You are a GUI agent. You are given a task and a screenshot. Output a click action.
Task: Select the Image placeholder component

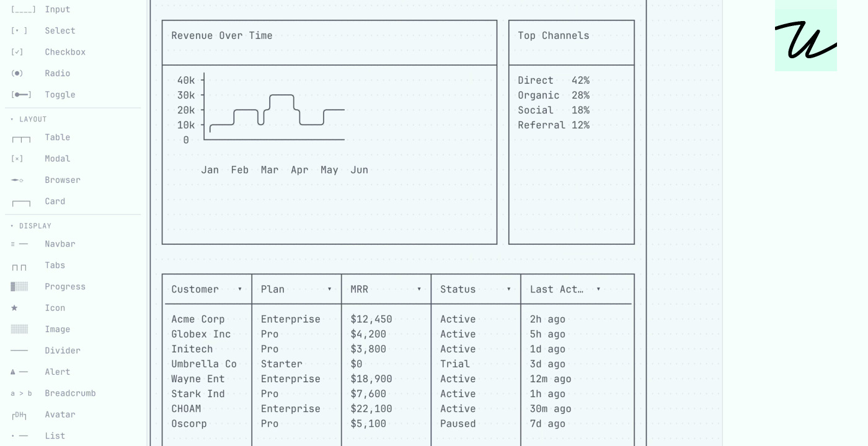tap(19, 330)
